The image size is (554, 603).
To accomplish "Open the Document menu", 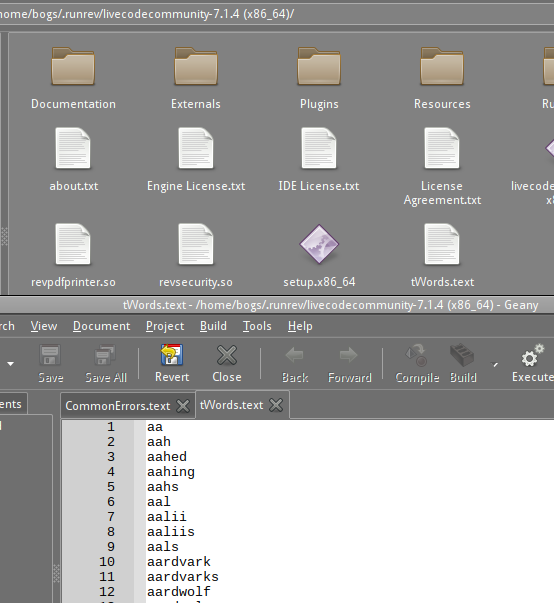I will pos(101,326).
